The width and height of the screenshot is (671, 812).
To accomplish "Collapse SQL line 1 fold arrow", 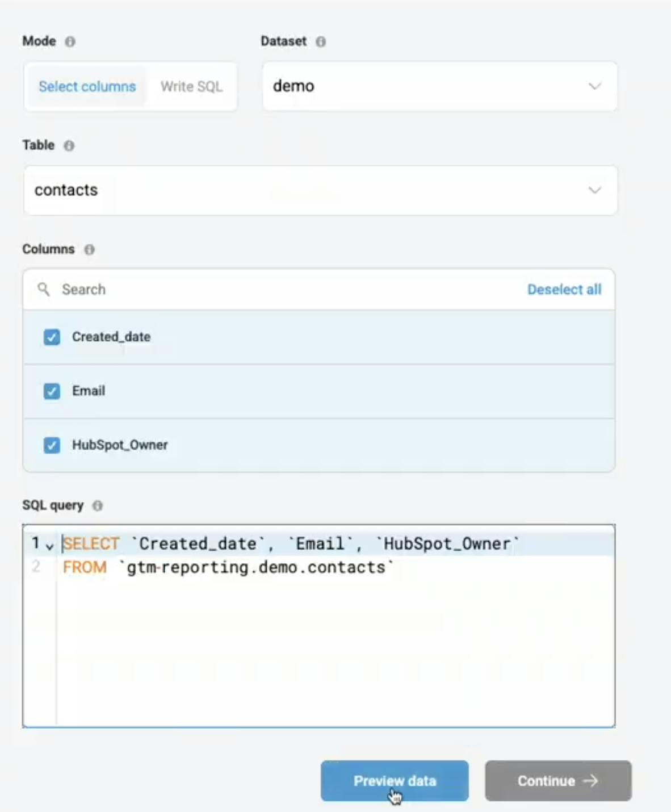I will click(50, 546).
